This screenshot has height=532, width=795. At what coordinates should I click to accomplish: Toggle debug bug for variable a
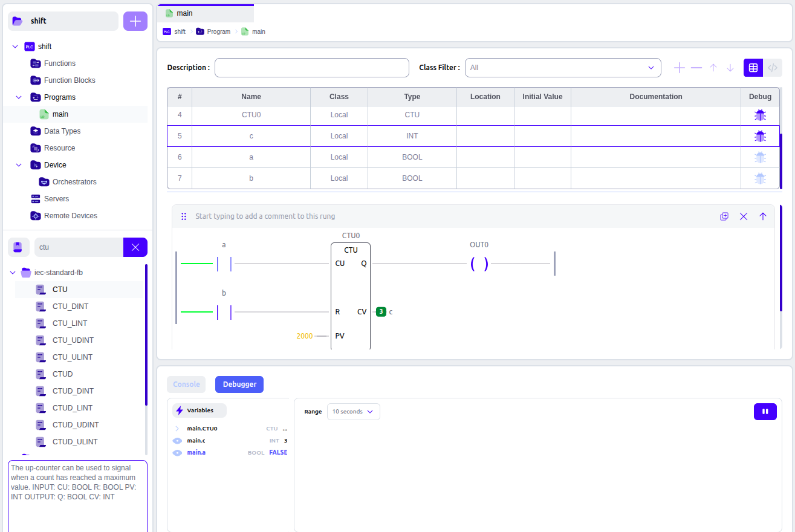[760, 157]
